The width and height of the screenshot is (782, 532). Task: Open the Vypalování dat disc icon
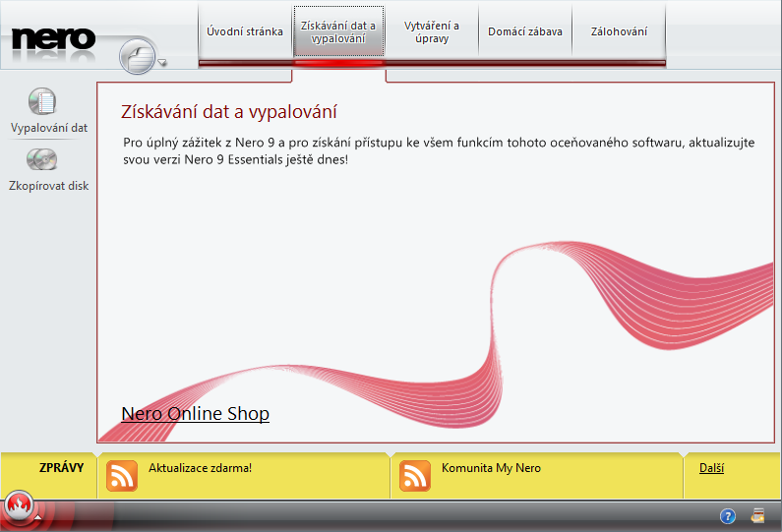coord(42,101)
